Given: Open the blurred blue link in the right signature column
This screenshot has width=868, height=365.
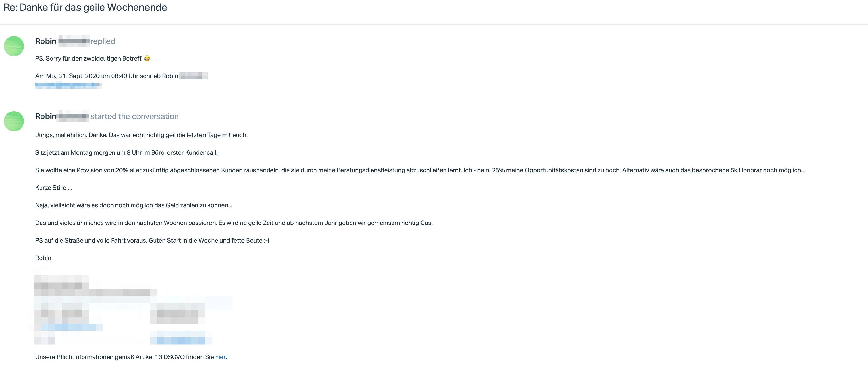Looking at the screenshot, I should pos(181,341).
